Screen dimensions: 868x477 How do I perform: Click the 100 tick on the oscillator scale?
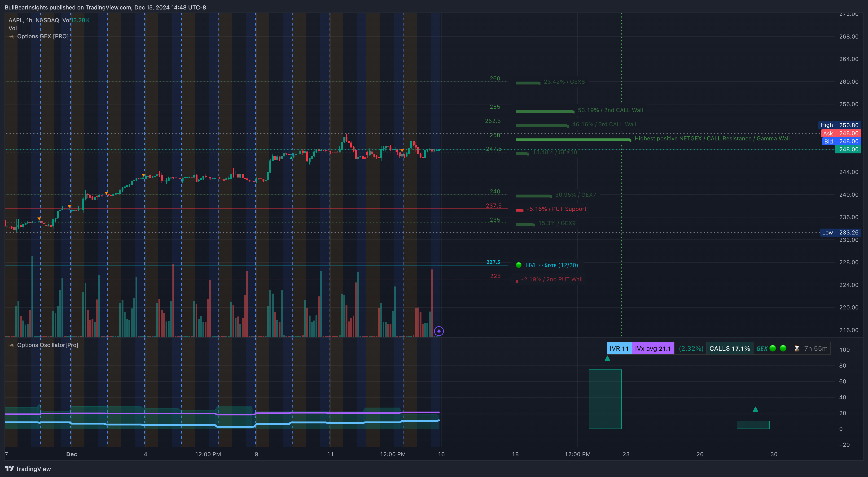click(x=844, y=350)
